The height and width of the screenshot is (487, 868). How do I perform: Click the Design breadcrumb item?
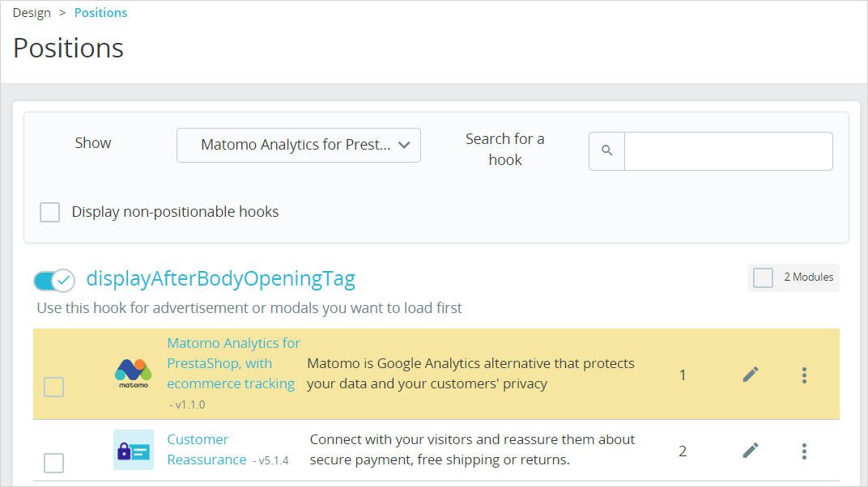coord(32,13)
